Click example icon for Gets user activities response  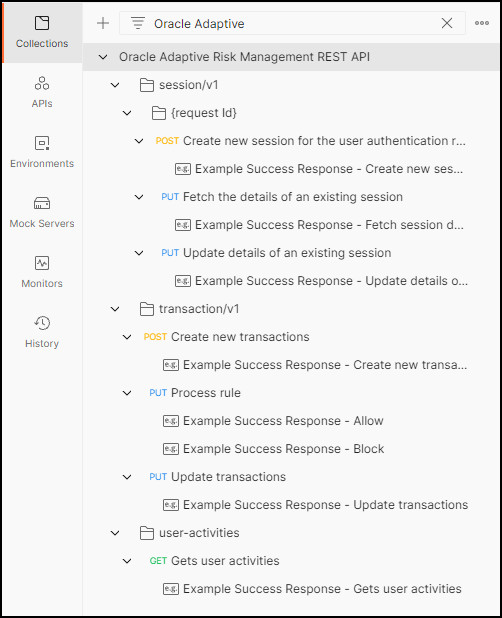(171, 589)
